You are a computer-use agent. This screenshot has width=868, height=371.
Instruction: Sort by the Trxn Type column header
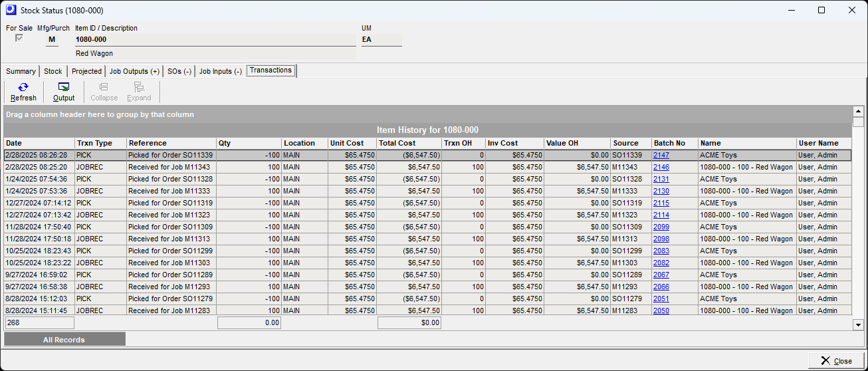click(x=100, y=143)
